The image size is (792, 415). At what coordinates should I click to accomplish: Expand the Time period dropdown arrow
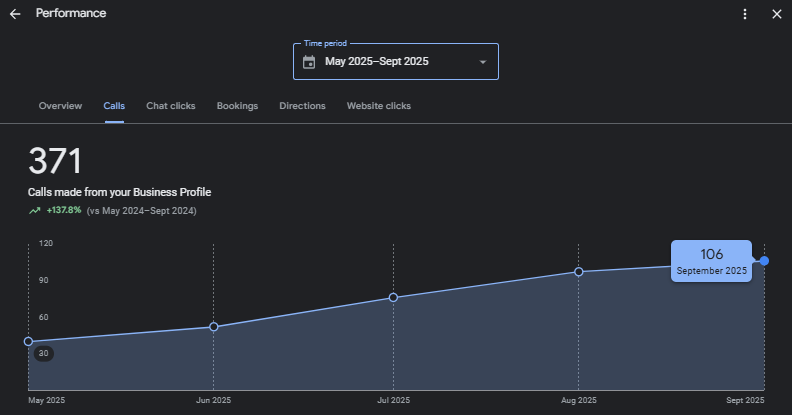483,62
